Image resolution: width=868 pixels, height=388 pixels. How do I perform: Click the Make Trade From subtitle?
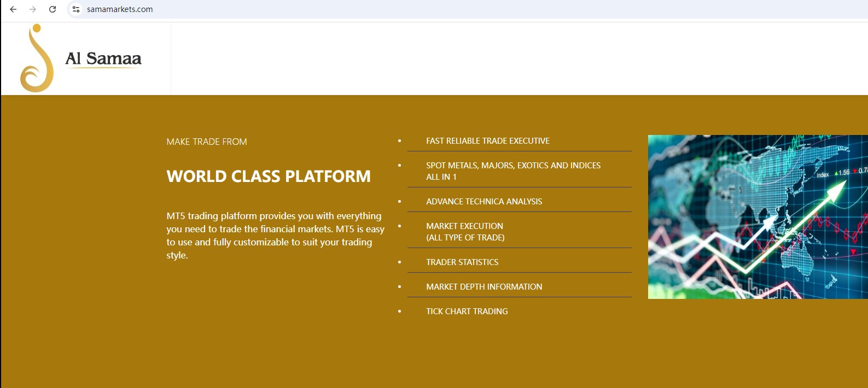207,142
